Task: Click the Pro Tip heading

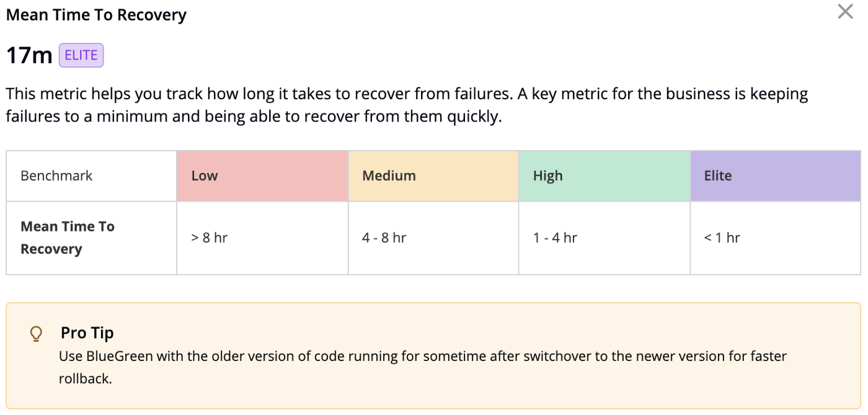Action: [87, 333]
